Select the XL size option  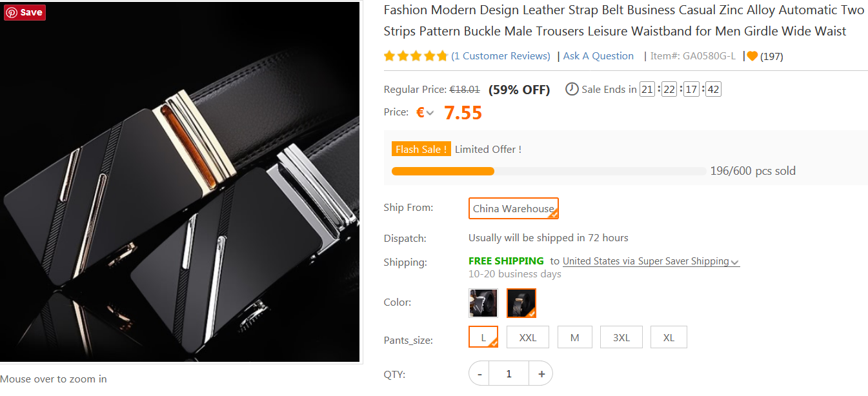click(x=669, y=337)
